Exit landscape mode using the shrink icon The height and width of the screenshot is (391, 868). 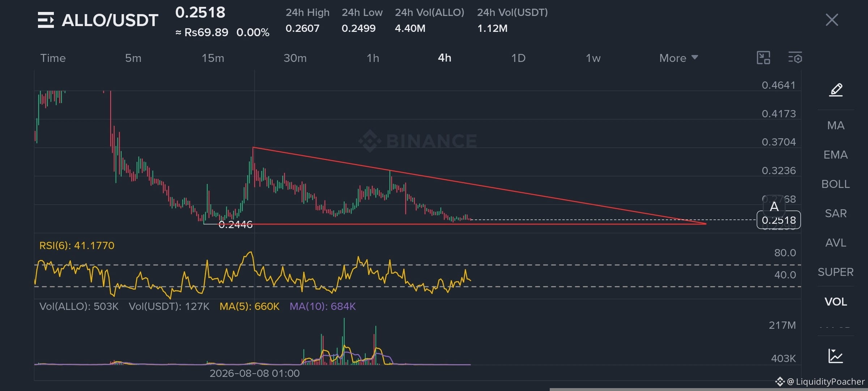pos(763,58)
